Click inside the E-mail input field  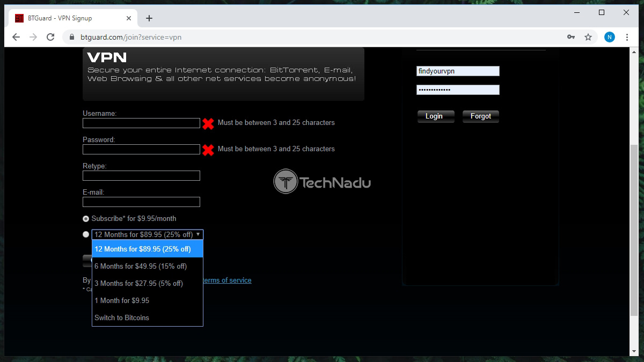pos(141,202)
